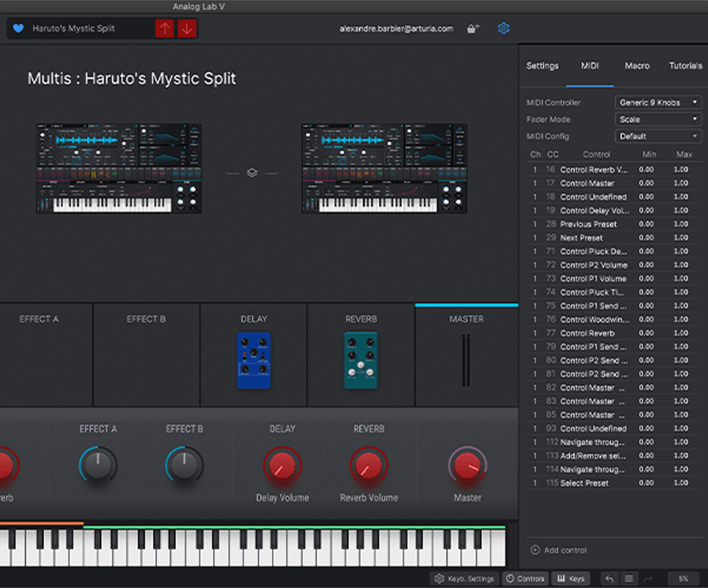Click the Reverb Volume knob
This screenshot has height=588, width=708.
369,465
